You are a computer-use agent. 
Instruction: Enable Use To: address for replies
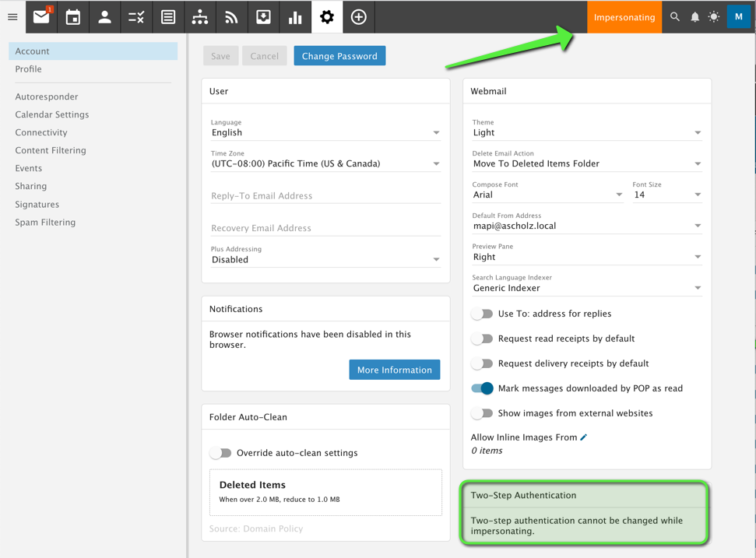(x=482, y=314)
